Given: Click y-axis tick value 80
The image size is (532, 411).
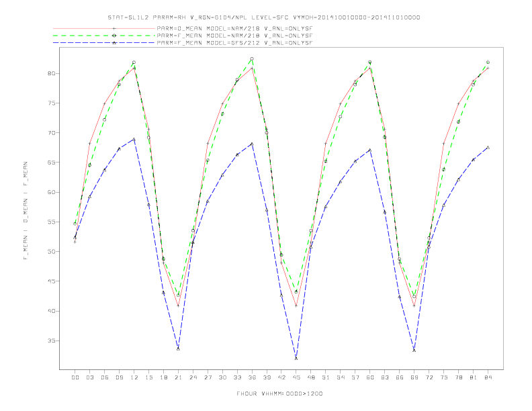Looking at the screenshot, I should (x=51, y=73).
